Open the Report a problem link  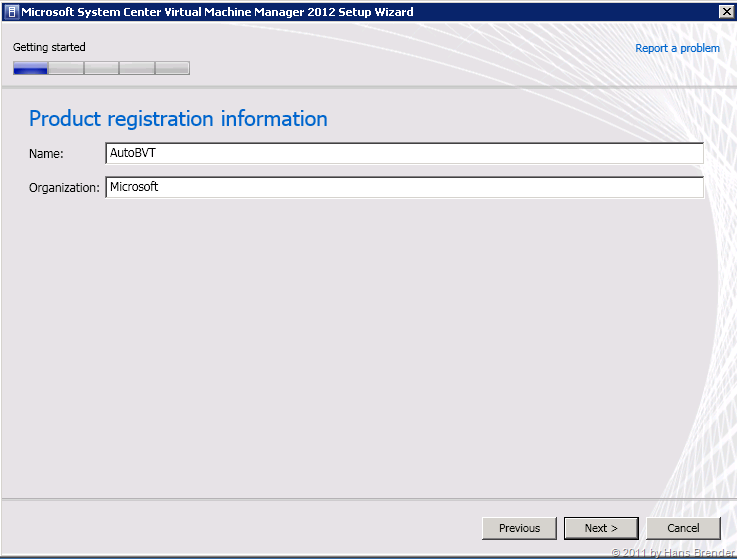pos(677,48)
